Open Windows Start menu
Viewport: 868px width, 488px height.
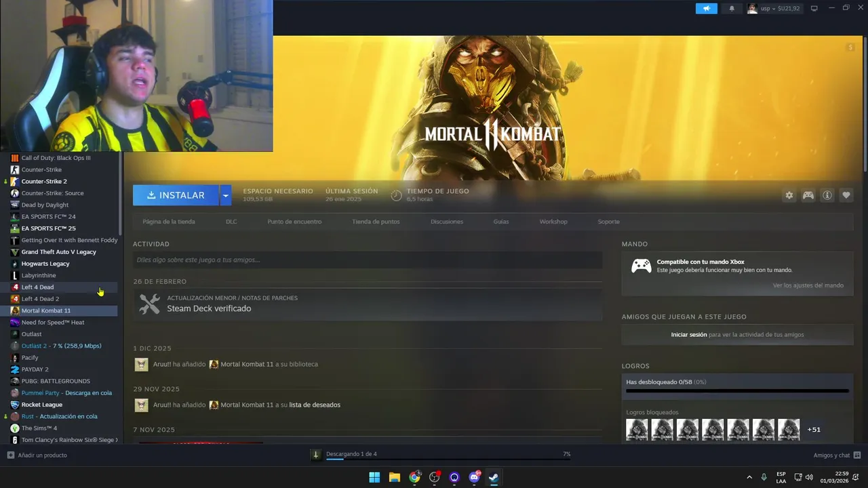(374, 477)
